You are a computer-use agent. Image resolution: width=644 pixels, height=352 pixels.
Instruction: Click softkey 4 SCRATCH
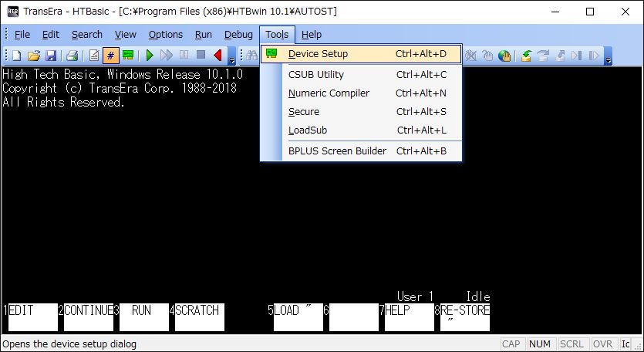200,317
